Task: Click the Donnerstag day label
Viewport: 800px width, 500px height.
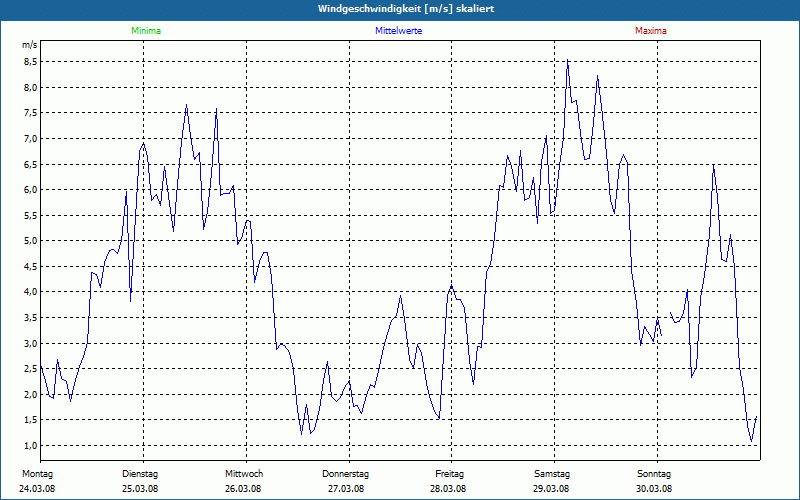Action: (345, 474)
